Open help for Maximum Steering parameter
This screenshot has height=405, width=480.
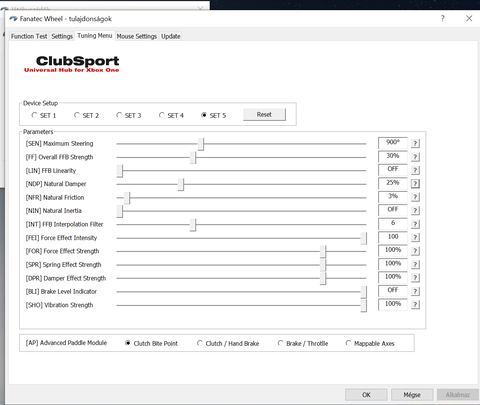pos(415,143)
